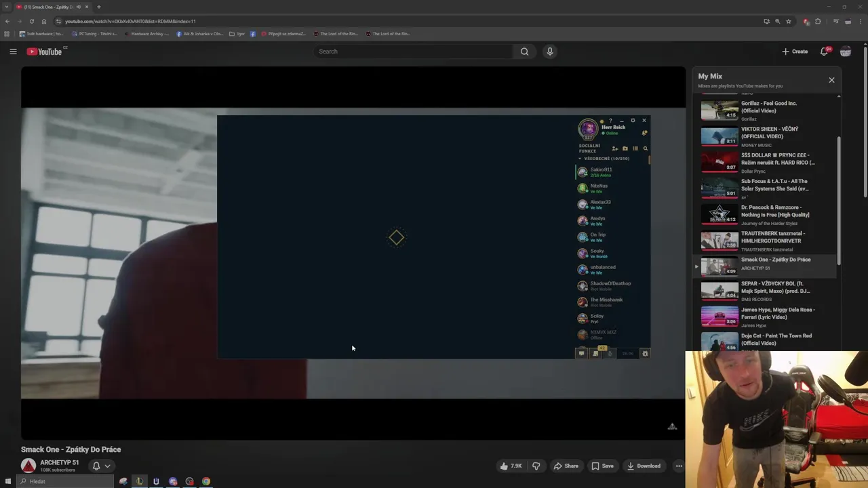Open YouTube account avatar menu

(846, 52)
